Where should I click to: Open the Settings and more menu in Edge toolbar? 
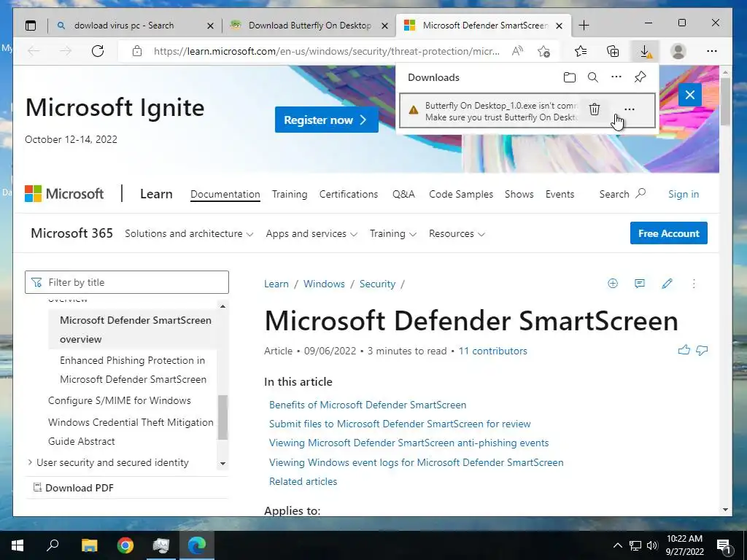[712, 51]
